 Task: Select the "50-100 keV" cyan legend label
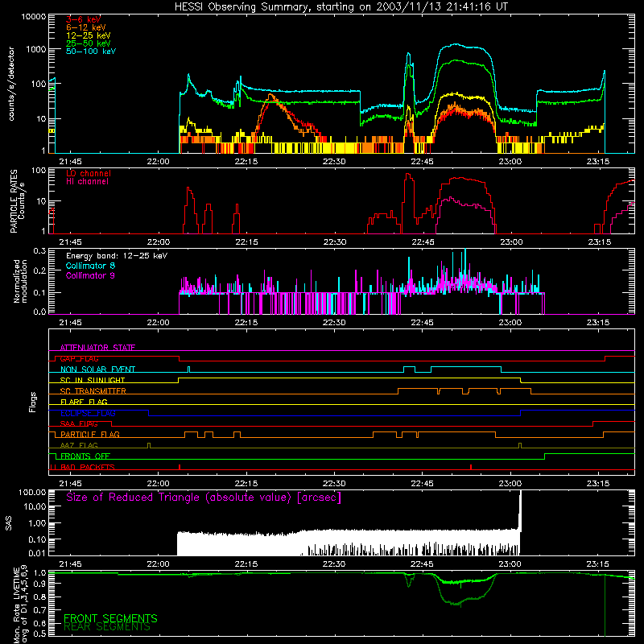91,52
